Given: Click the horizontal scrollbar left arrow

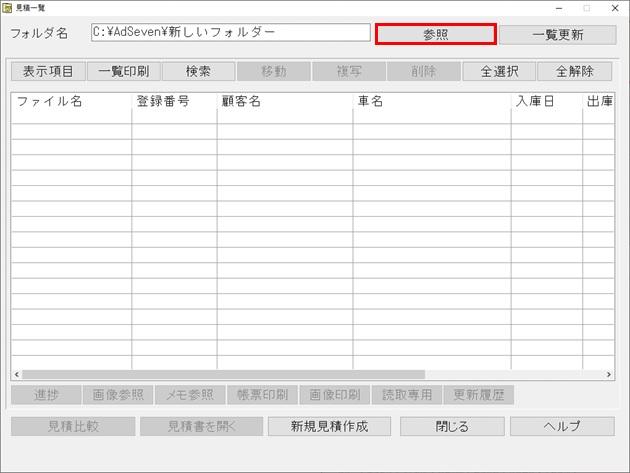Looking at the screenshot, I should pyautogui.click(x=16, y=375).
